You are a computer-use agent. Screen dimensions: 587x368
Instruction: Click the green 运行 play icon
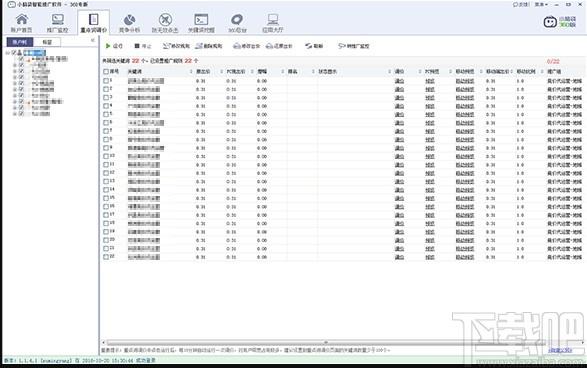(108, 46)
